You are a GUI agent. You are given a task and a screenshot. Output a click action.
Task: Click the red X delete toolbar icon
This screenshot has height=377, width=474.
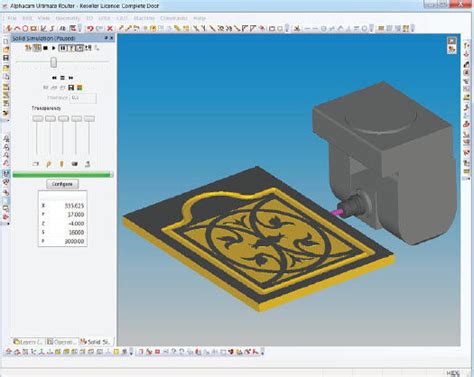pyautogui.click(x=110, y=29)
